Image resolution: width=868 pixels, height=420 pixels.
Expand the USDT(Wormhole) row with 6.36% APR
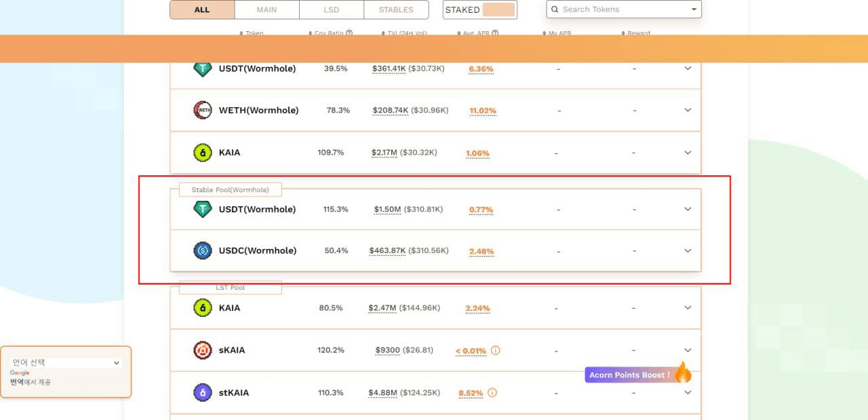[688, 69]
